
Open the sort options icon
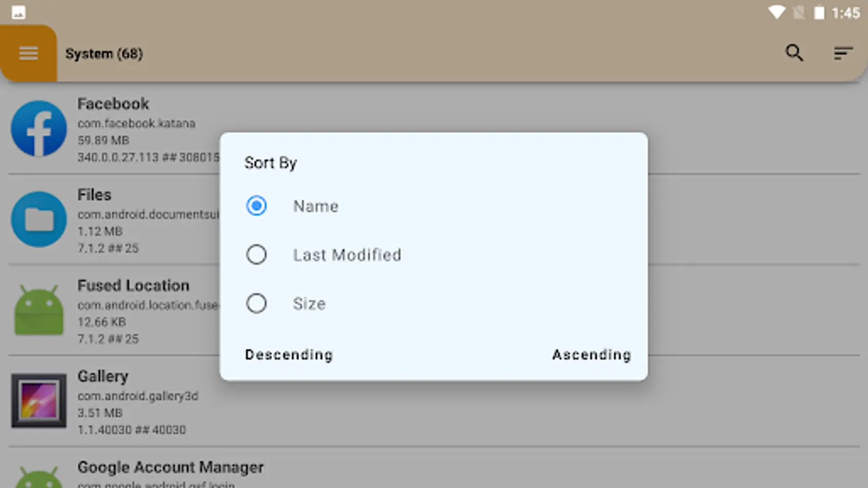pos(843,53)
